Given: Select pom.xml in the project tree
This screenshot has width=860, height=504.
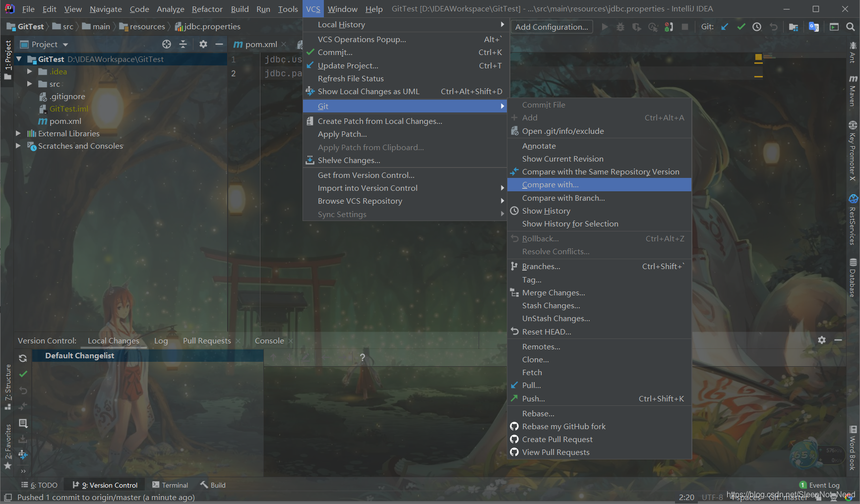Looking at the screenshot, I should click(x=65, y=121).
